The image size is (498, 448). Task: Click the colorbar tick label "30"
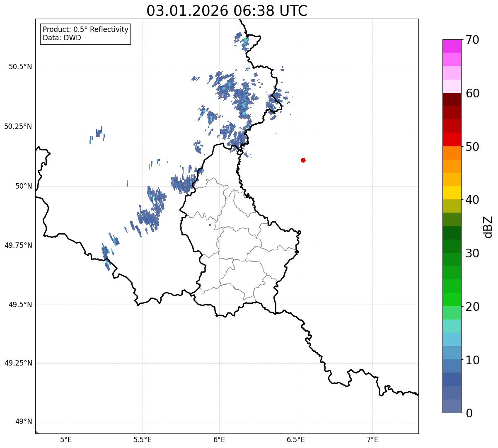(x=472, y=253)
